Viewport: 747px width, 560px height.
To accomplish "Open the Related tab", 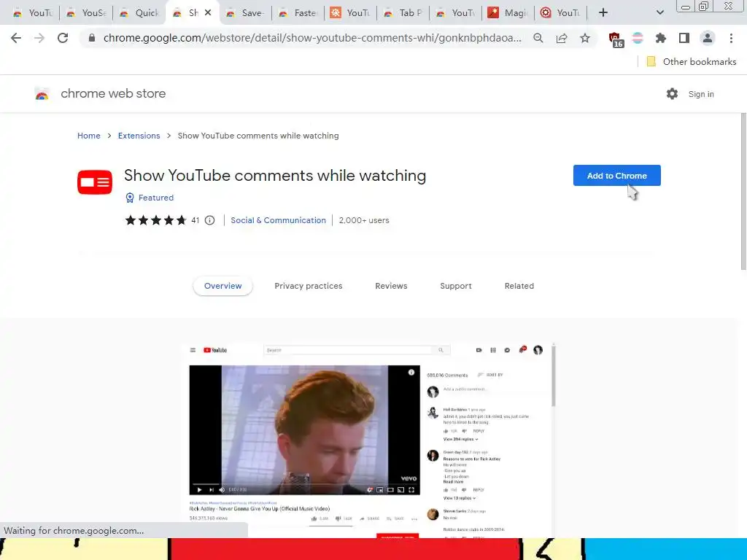I will pos(519,286).
